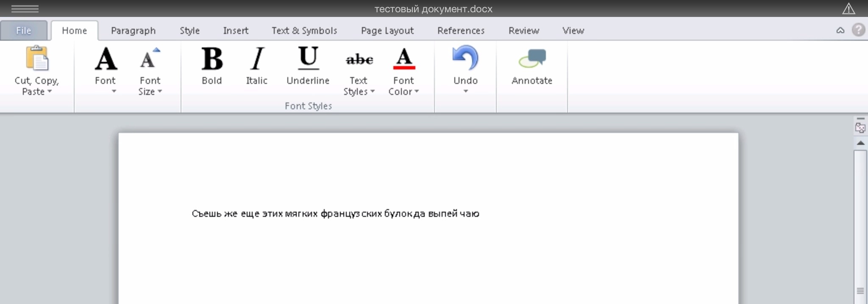
Task: Click the Undo arrow icon
Action: point(465,58)
